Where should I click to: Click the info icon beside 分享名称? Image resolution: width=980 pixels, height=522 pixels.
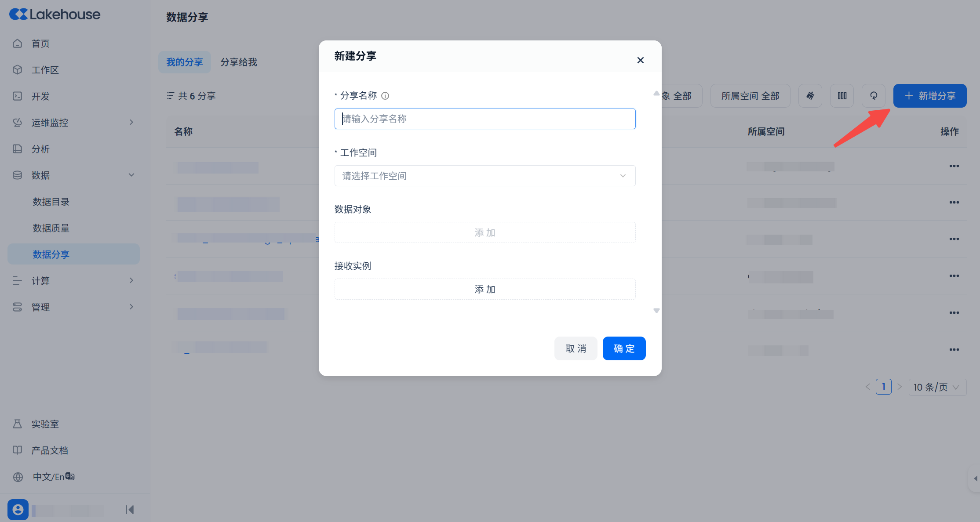tap(385, 96)
